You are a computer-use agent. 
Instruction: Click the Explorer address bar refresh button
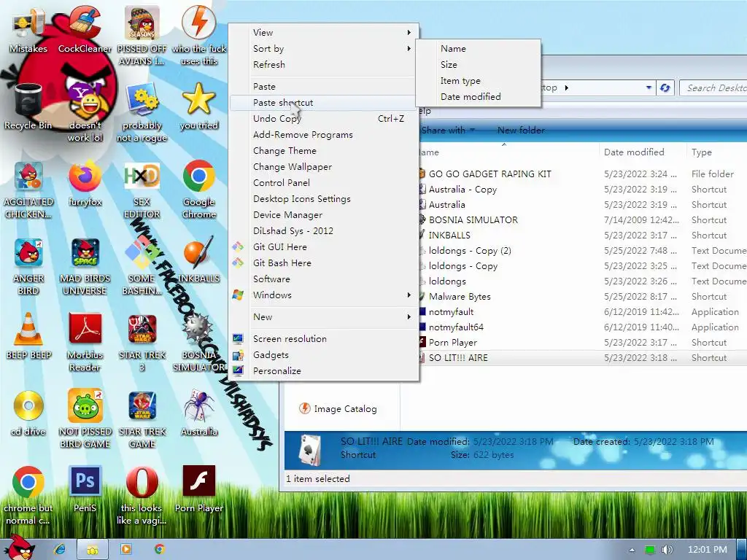(x=665, y=87)
